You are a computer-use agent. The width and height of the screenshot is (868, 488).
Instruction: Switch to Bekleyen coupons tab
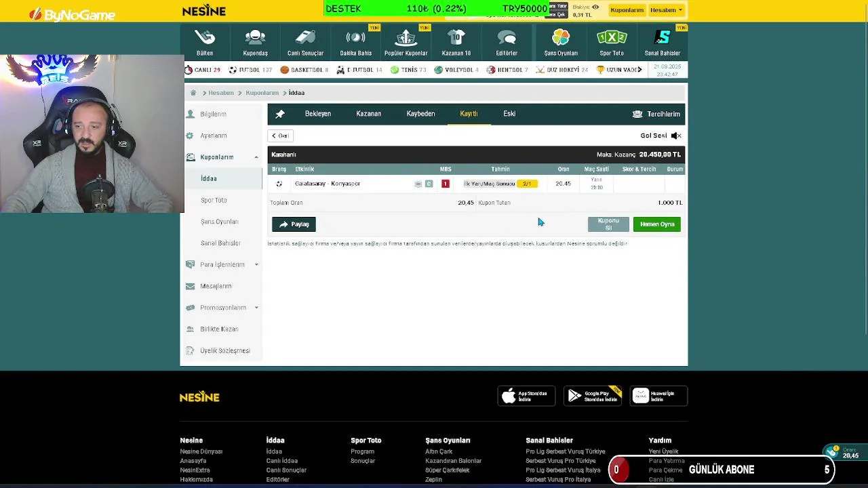click(x=318, y=114)
